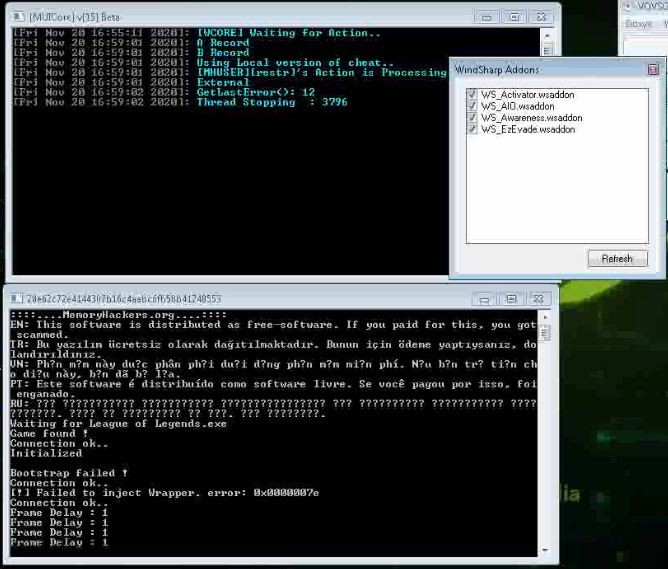
Task: Click the 'Bootstrap failed !' console line
Action: [69, 473]
